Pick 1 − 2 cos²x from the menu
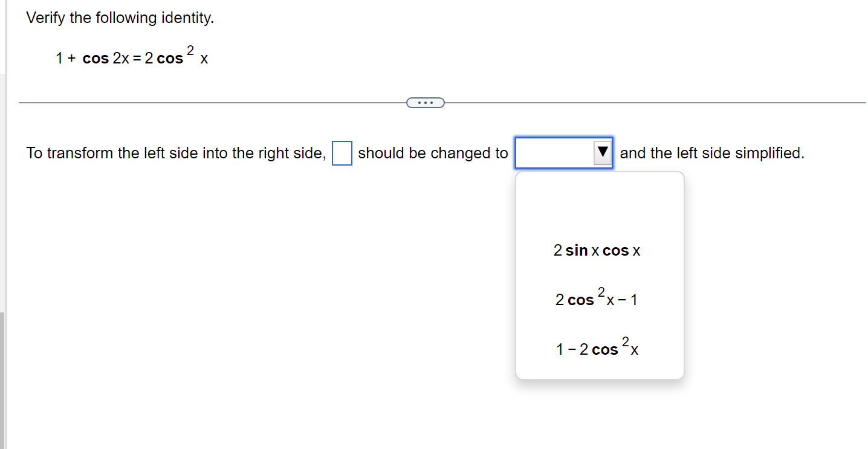Screen dimensions: 868x449 [597, 348]
